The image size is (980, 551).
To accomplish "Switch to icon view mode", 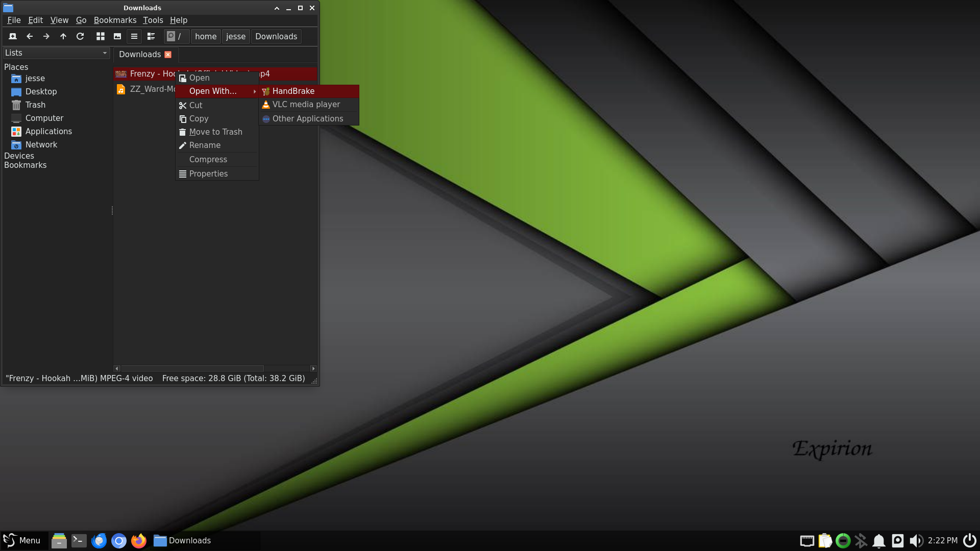I will (101, 36).
